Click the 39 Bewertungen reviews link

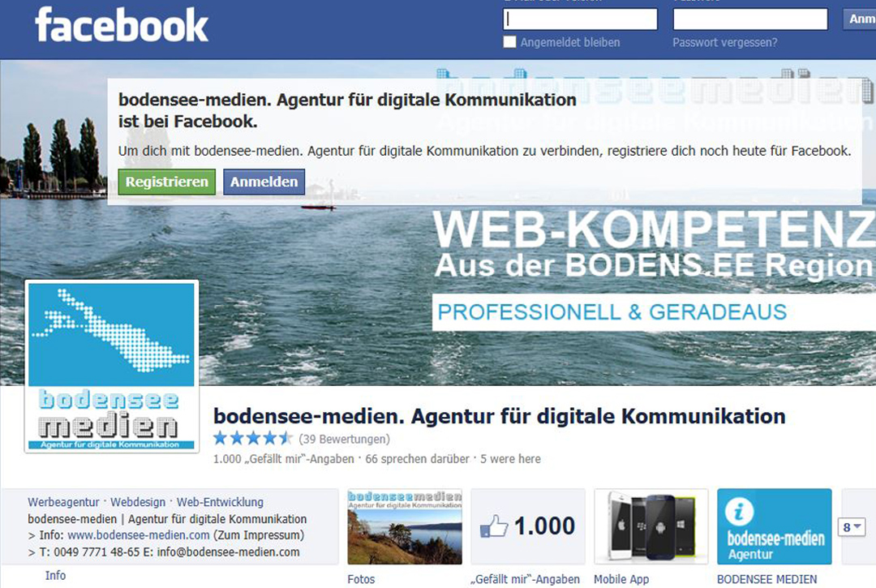coord(344,439)
